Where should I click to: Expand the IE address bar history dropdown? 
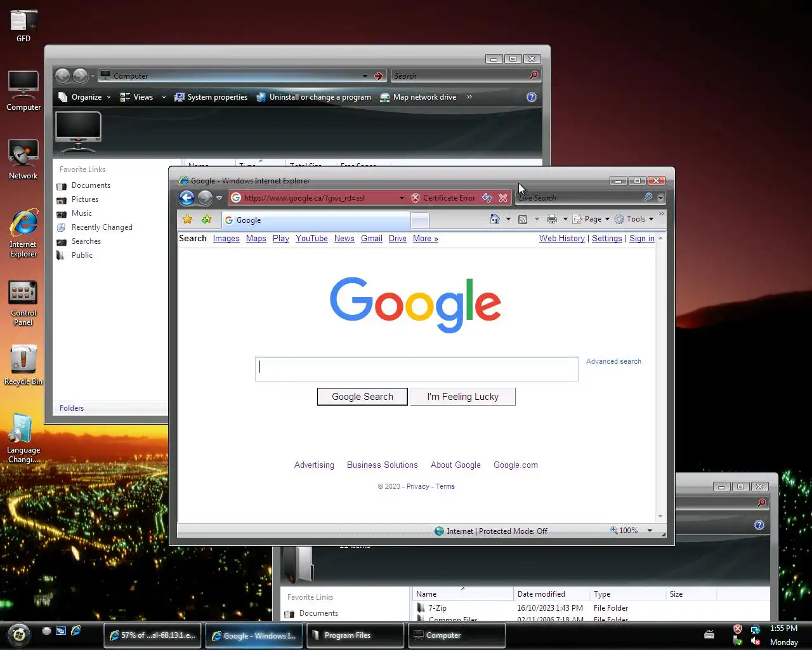point(402,198)
